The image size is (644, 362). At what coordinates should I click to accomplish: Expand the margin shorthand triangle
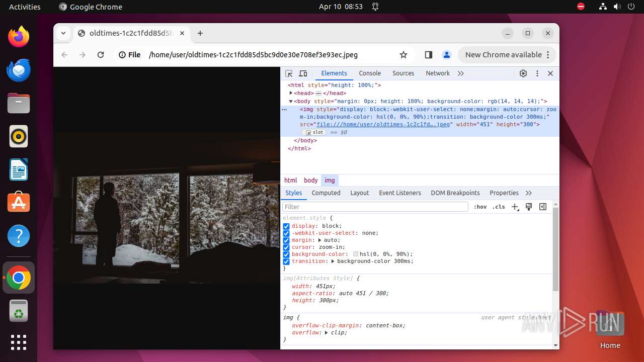click(x=320, y=240)
